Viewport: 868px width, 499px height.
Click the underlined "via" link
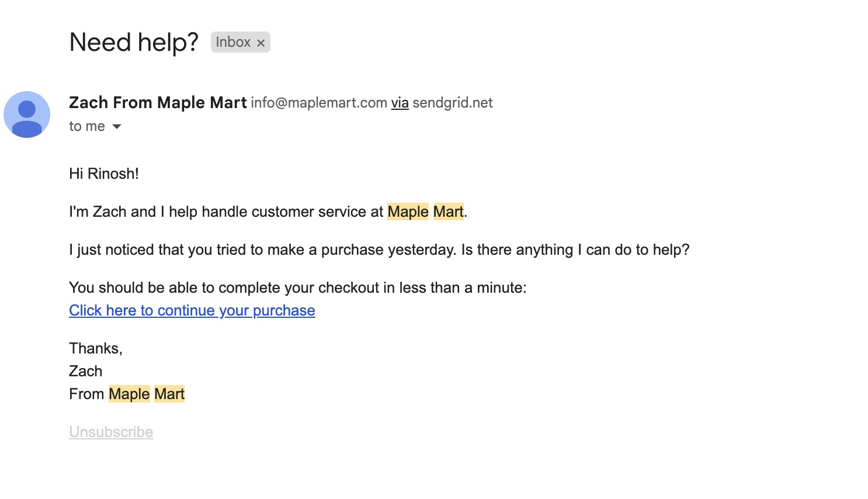pos(400,103)
